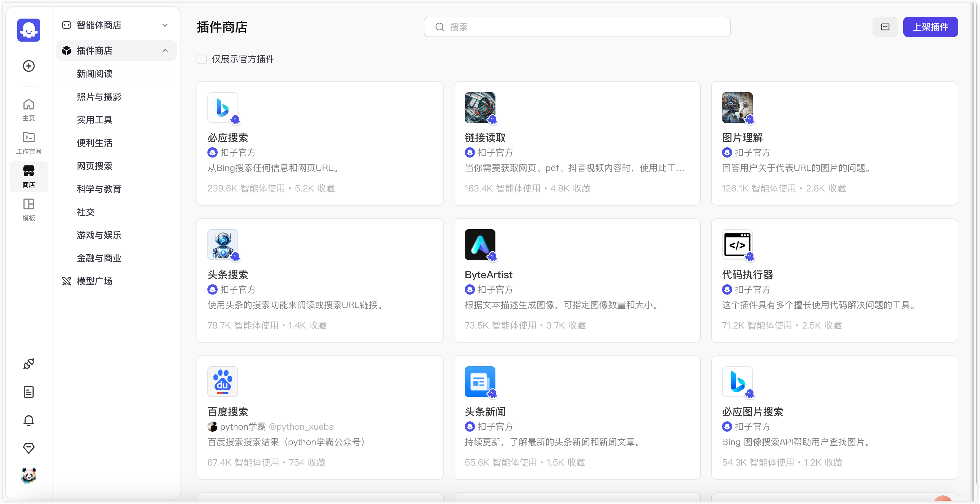Select the 网页搜索 category
The width and height of the screenshot is (980, 504).
95,166
